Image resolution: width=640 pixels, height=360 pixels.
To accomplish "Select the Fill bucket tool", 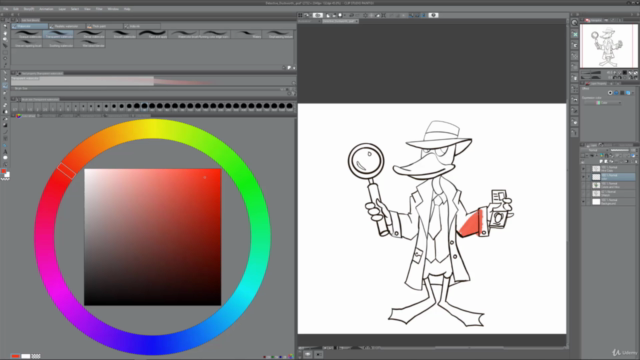I will tap(5, 119).
